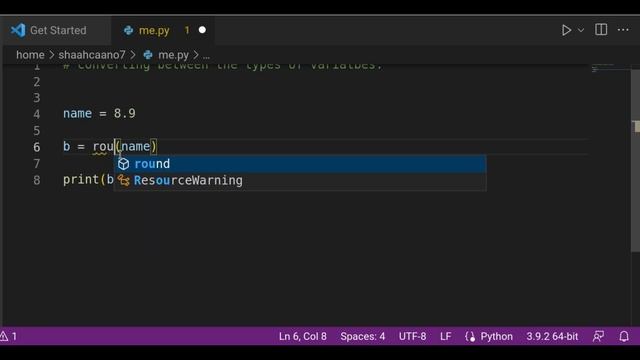Choose the round autocomplete suggestion
Viewport: 640px width, 360px height.
(x=300, y=164)
